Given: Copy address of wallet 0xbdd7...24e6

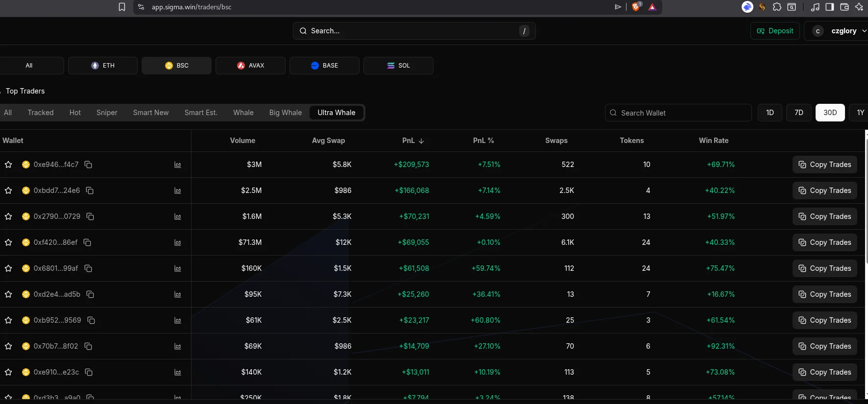Looking at the screenshot, I should click(90, 190).
